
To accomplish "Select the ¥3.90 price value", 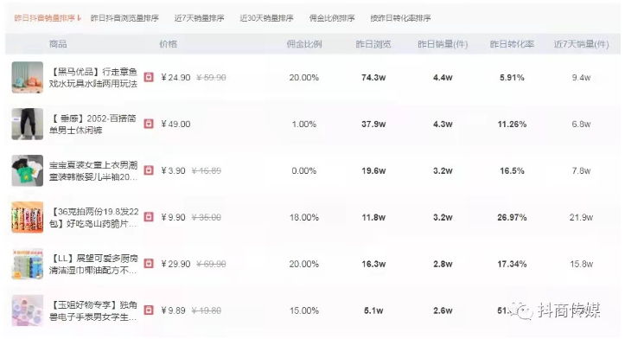I will (174, 170).
